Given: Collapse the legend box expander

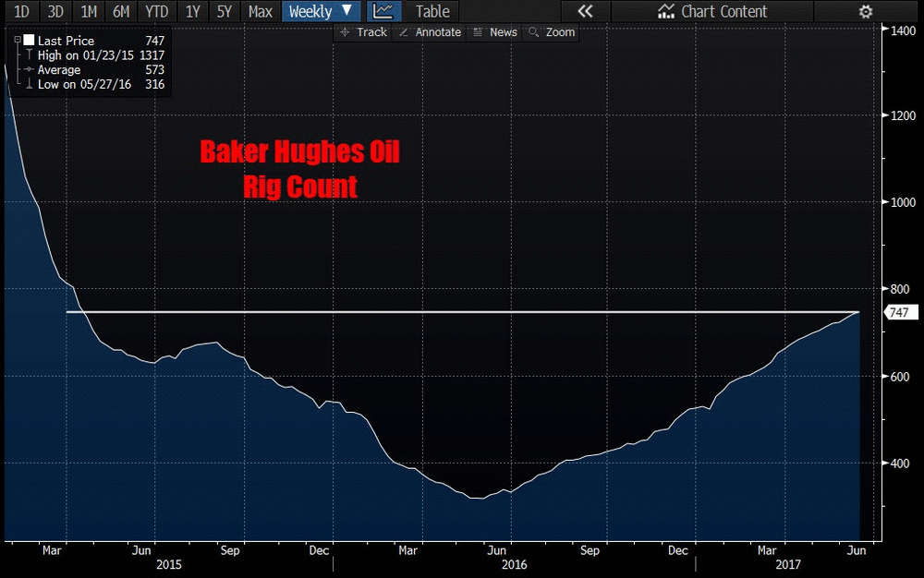Looking at the screenshot, I should 17,40.
